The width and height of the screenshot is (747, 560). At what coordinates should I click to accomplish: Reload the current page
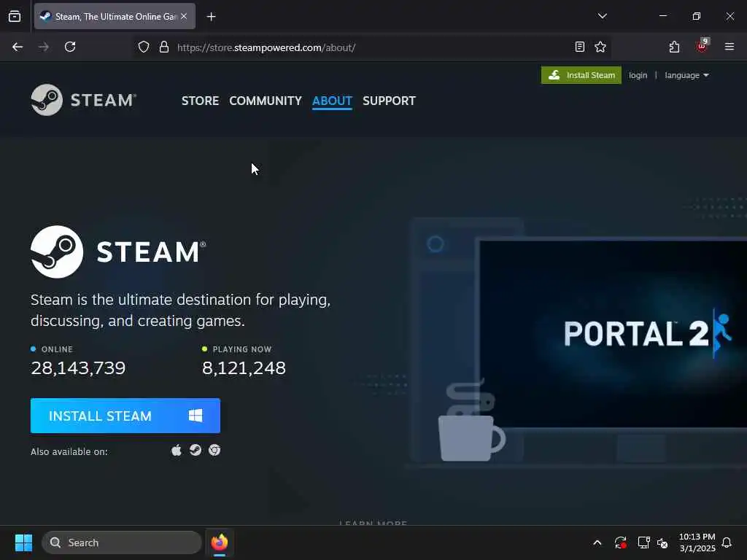point(70,47)
